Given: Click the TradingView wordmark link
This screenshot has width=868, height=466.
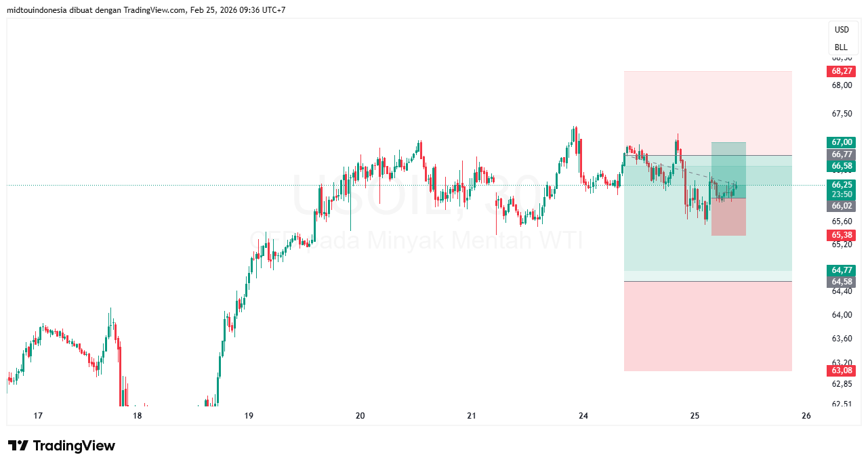Looking at the screenshot, I should click(x=74, y=446).
